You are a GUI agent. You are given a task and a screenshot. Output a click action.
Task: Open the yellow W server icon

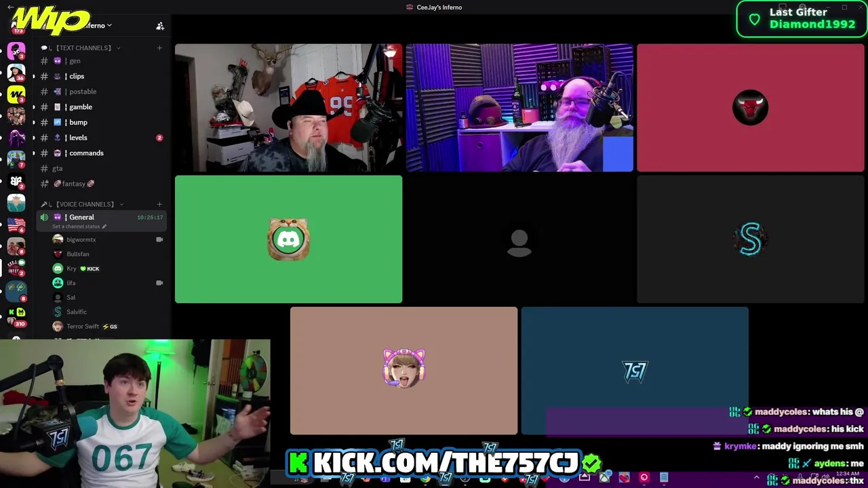(16, 94)
